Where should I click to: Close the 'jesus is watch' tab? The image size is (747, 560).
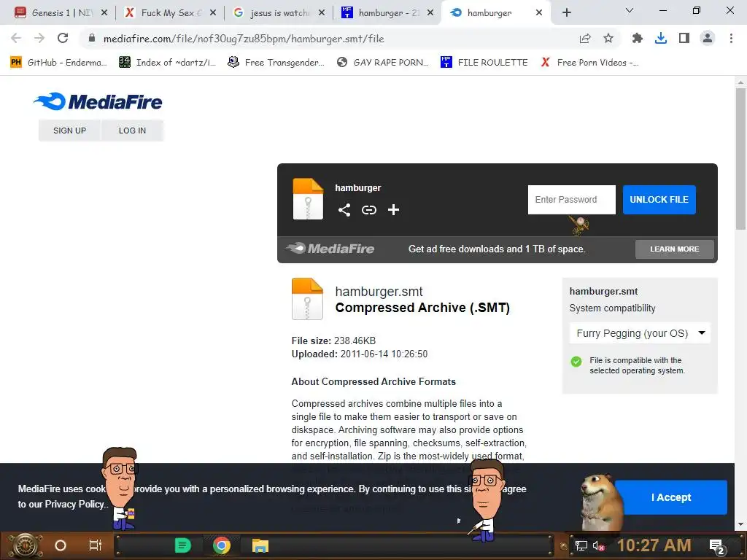[x=322, y=12]
